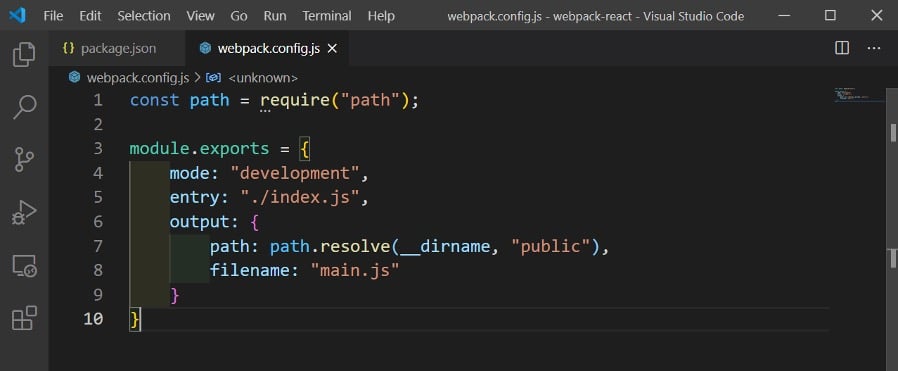Click line number 3 in gutter
The width and height of the screenshot is (898, 371).
pyautogui.click(x=97, y=149)
